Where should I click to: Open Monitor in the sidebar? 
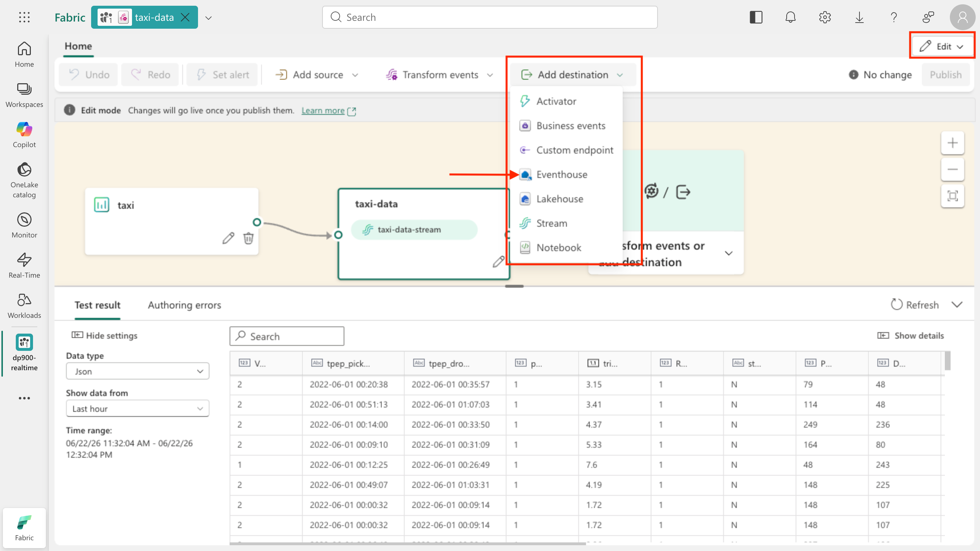pos(24,225)
